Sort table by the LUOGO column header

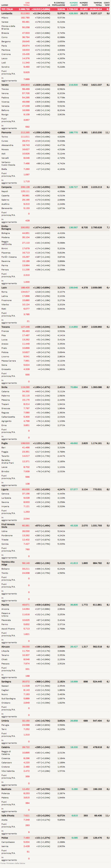click(5, 5)
